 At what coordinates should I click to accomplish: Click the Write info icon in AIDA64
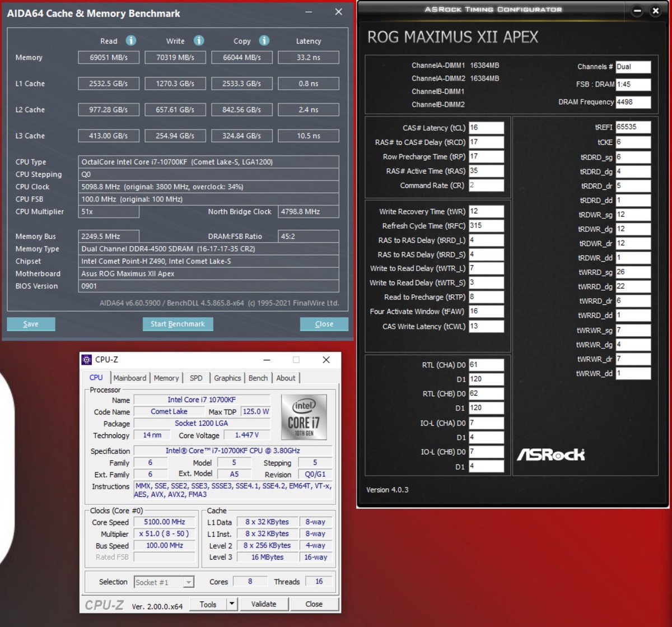coord(199,40)
